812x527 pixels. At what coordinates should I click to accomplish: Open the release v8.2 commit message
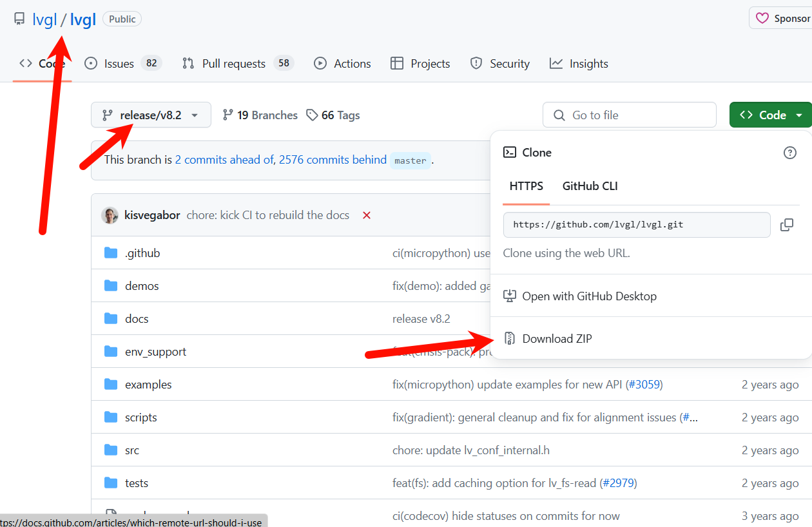click(x=421, y=319)
